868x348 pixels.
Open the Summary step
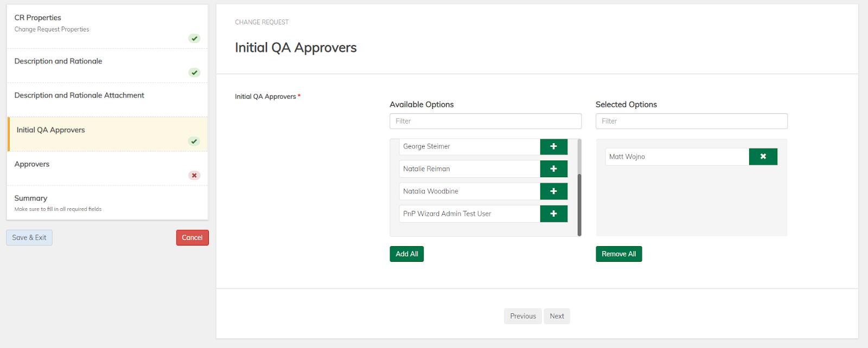click(31, 198)
